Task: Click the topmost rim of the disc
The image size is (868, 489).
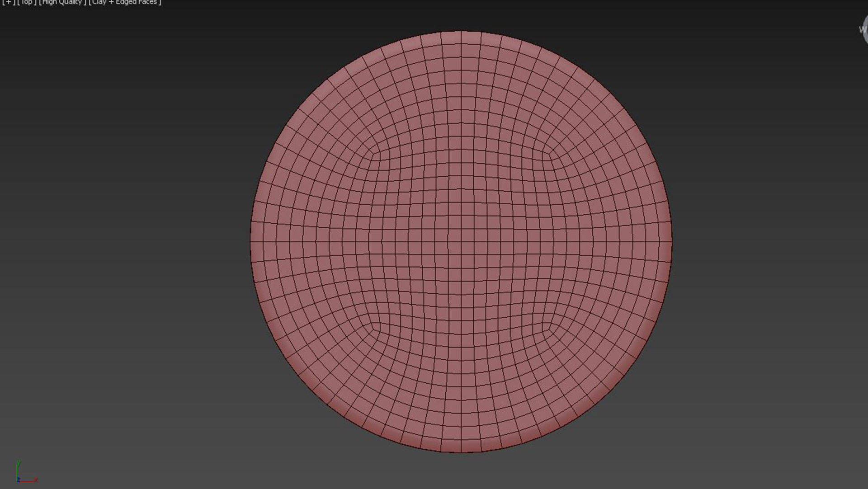Action: tap(461, 32)
